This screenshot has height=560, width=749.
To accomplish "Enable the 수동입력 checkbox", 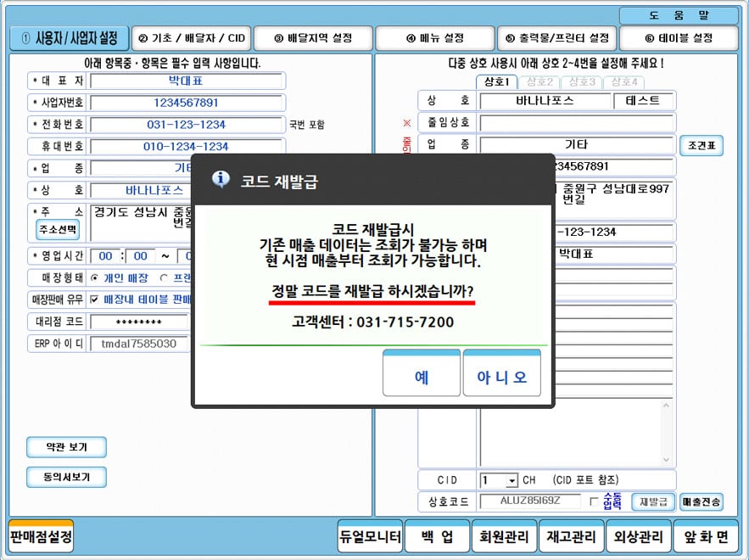I will (594, 501).
